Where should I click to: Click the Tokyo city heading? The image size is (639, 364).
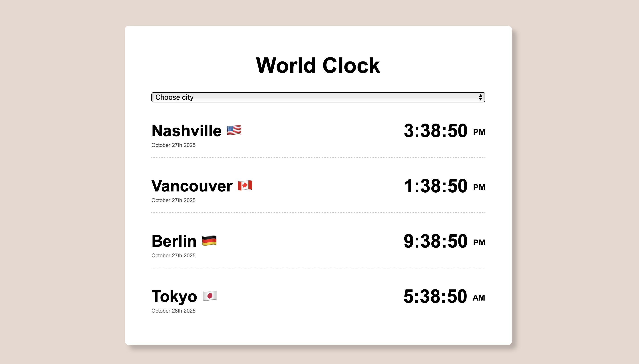point(175,297)
